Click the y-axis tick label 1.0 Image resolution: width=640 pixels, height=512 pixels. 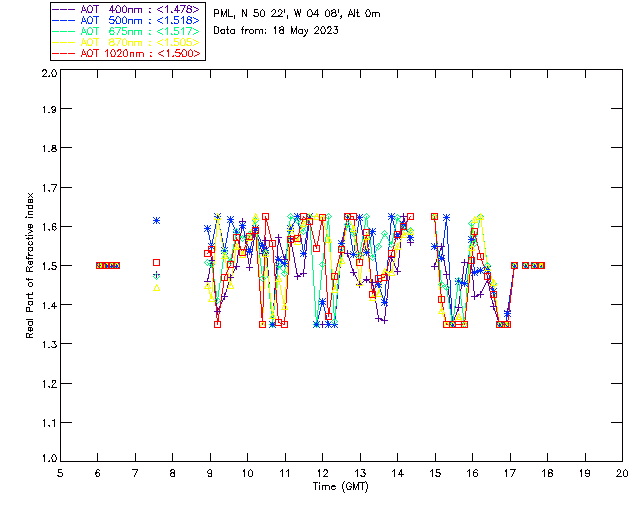[49, 458]
